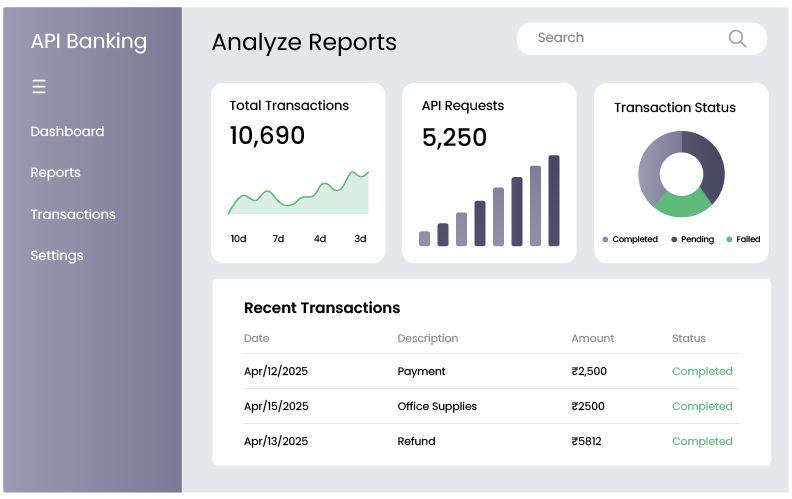The image size is (792, 499).
Task: Click the Office Supplies transaction row
Action: pos(437,406)
